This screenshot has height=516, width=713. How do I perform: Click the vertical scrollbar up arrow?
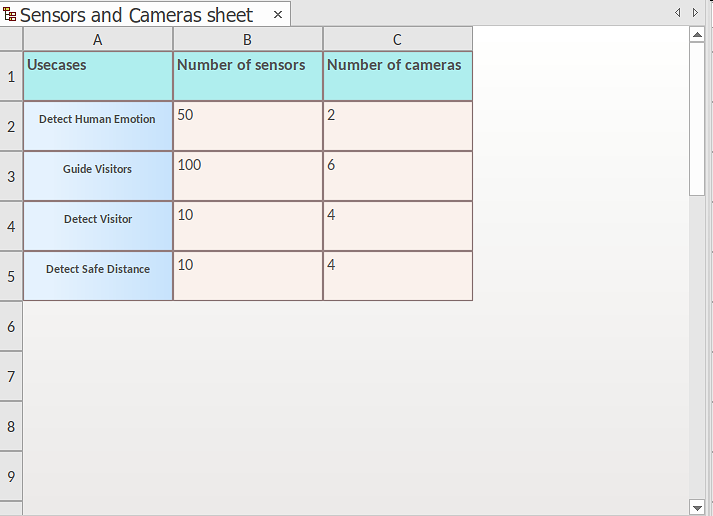pyautogui.click(x=697, y=35)
